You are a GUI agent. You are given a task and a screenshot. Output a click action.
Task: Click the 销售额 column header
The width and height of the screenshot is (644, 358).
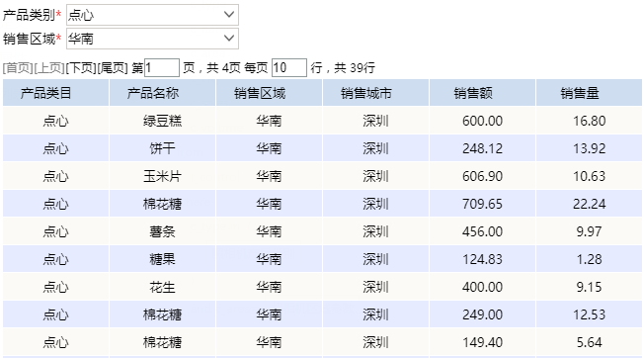(482, 93)
